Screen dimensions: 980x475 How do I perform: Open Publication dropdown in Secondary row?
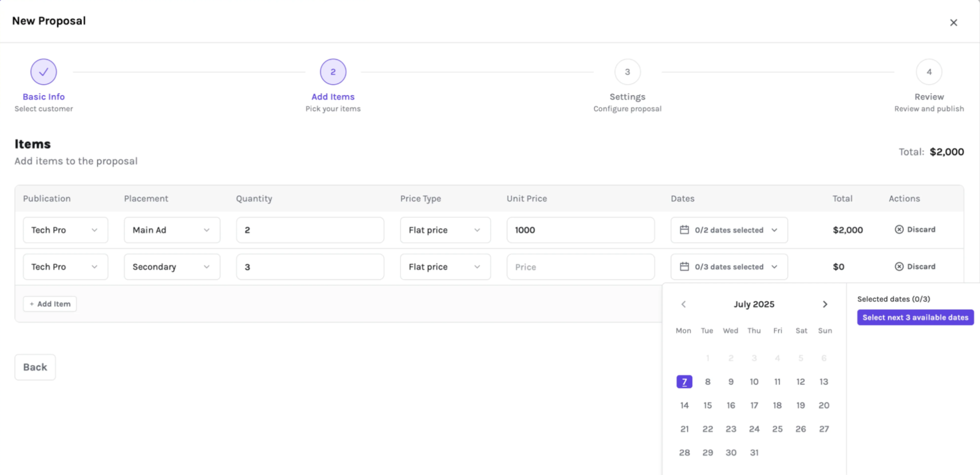coord(65,267)
